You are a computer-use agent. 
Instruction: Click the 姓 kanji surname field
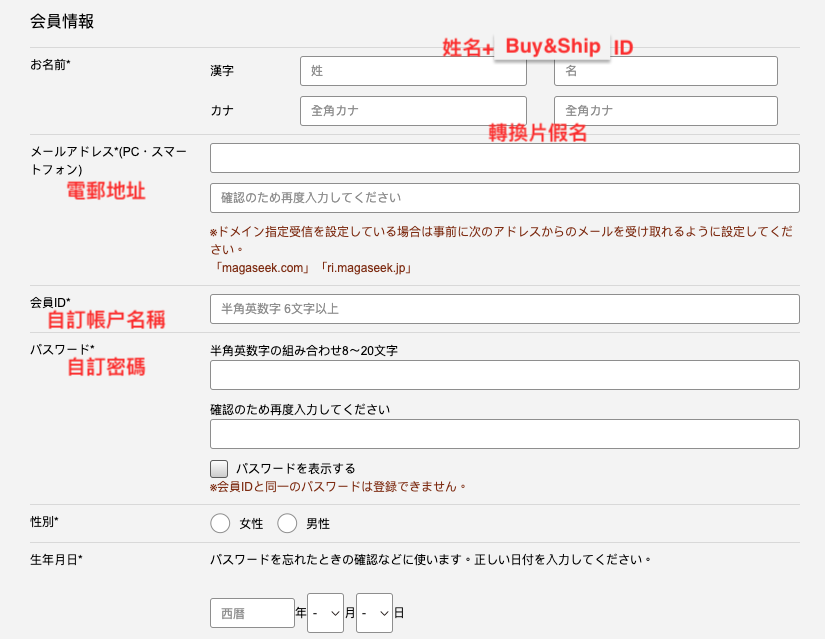coord(412,71)
